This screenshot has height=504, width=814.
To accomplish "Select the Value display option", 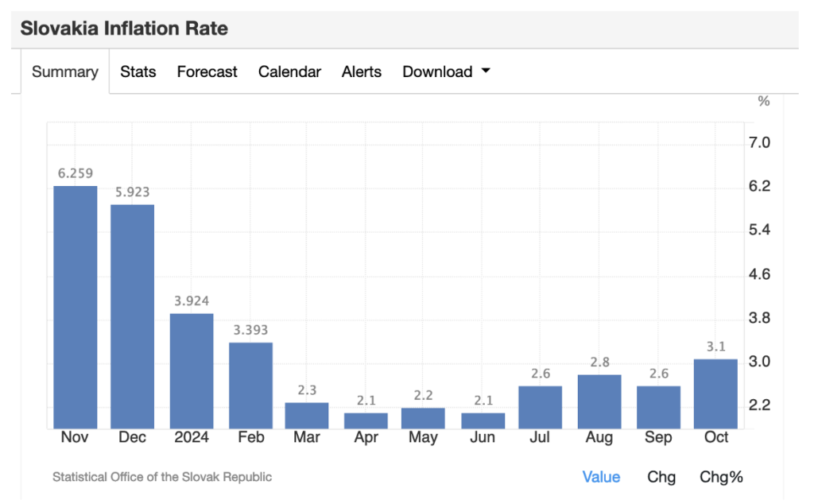I will tap(601, 477).
